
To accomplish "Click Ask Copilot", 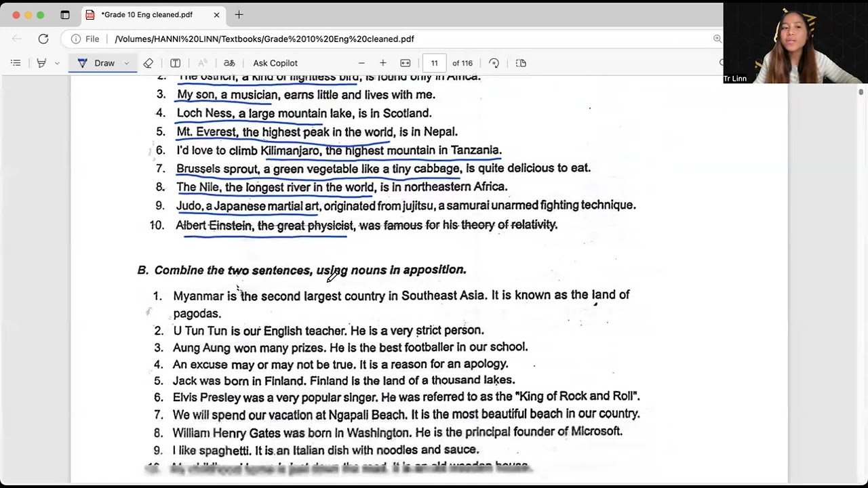I will 275,63.
